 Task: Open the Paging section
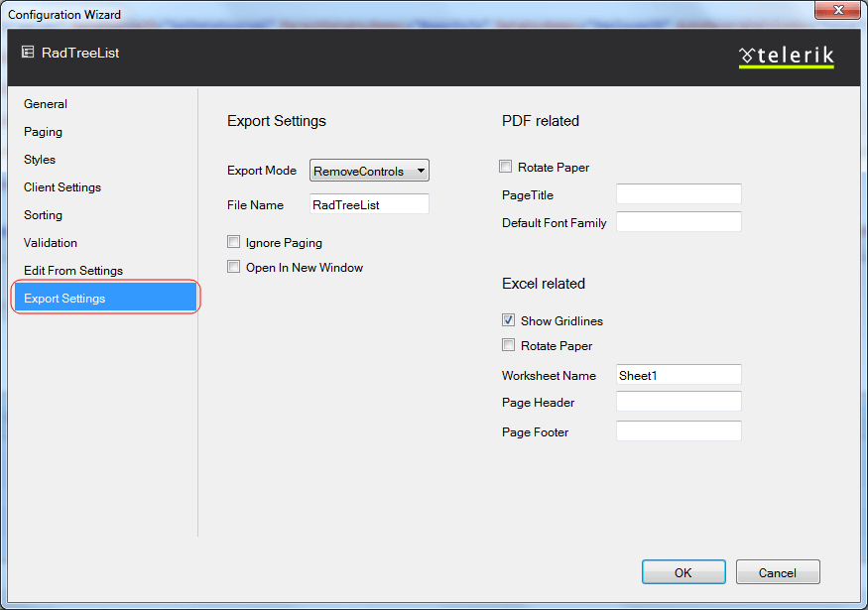click(x=44, y=132)
